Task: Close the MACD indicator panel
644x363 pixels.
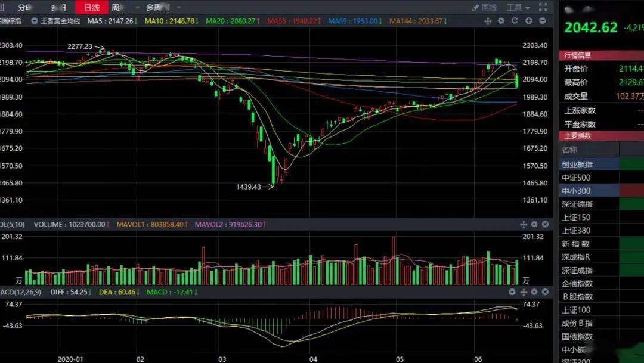Action: pyautogui.click(x=545, y=292)
